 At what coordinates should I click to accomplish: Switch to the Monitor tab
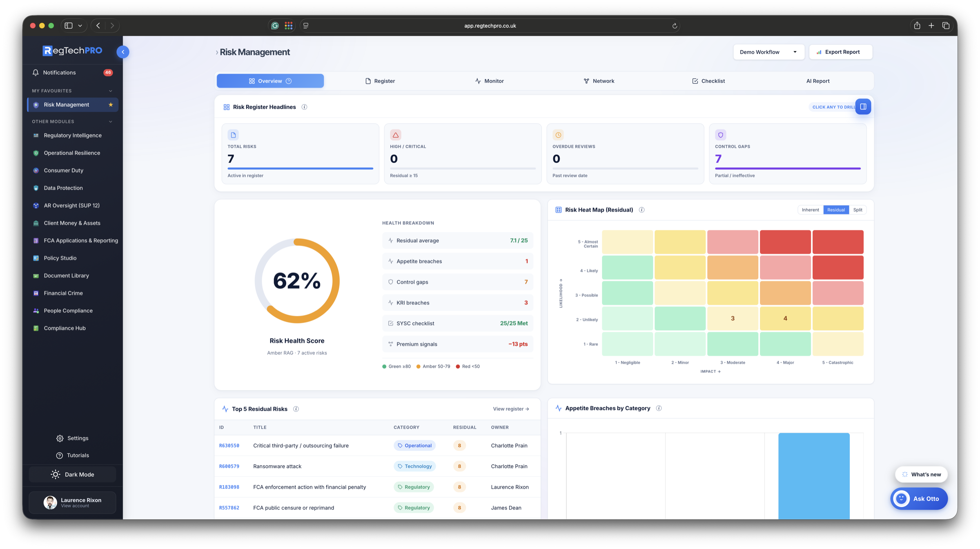[489, 81]
